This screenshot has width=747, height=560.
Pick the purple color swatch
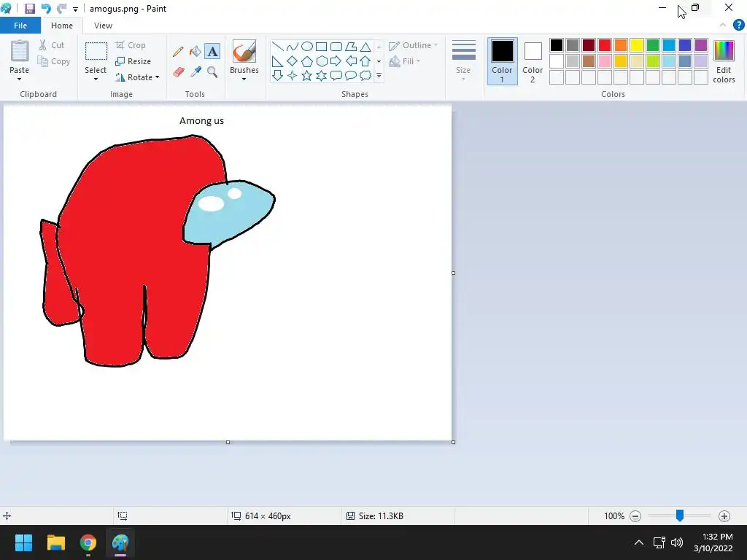(x=701, y=45)
